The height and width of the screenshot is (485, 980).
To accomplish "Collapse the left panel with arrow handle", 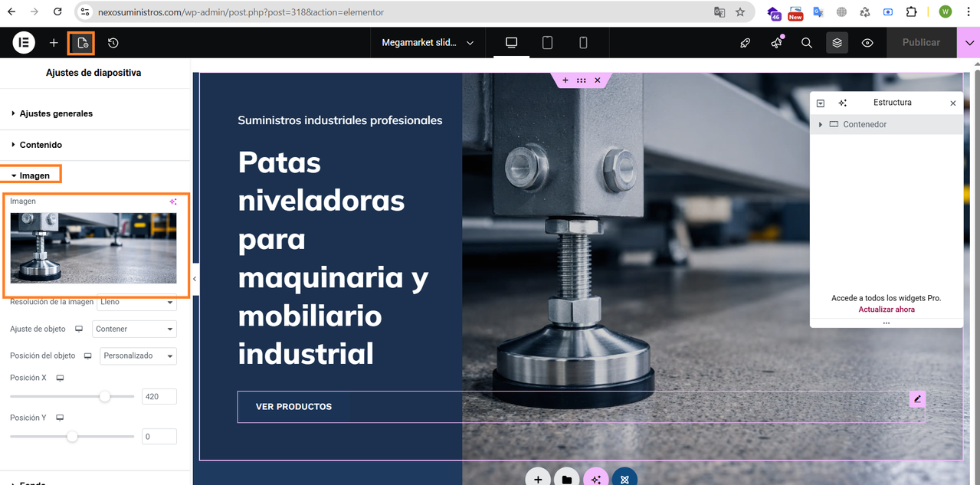I will tap(195, 279).
